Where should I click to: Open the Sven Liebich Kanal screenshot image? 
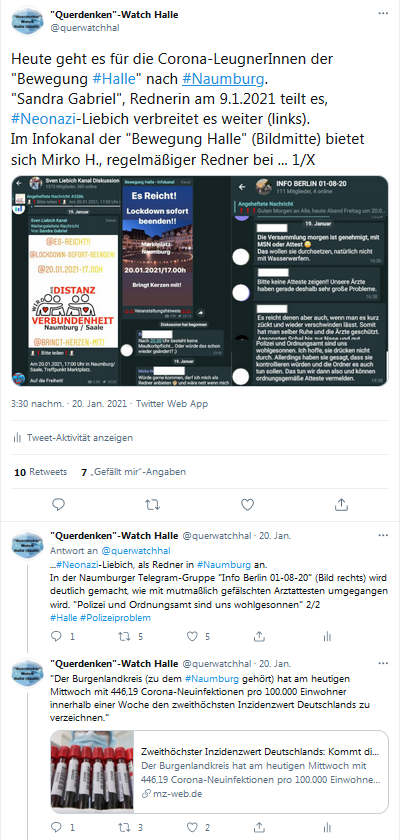pos(65,281)
